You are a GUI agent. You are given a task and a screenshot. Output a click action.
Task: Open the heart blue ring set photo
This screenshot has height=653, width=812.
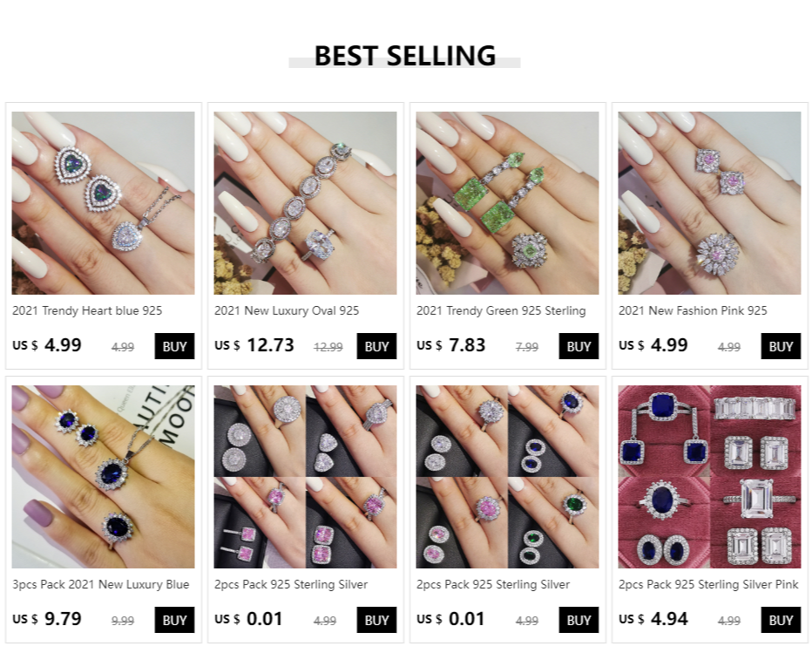pyautogui.click(x=103, y=202)
